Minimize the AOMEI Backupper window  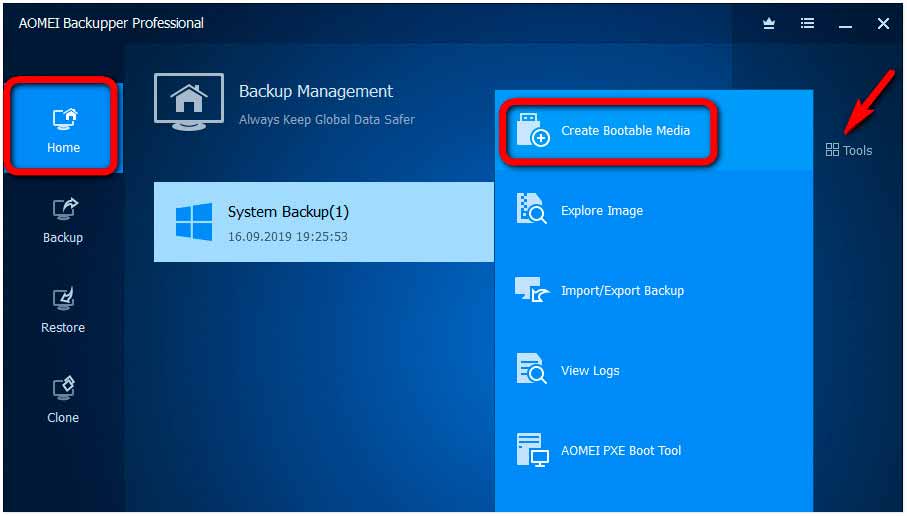tap(845, 24)
